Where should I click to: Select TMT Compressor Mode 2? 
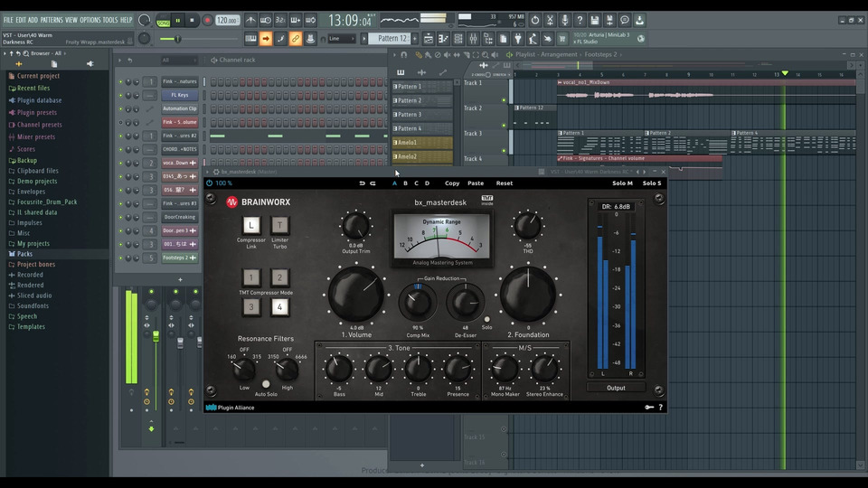click(279, 277)
